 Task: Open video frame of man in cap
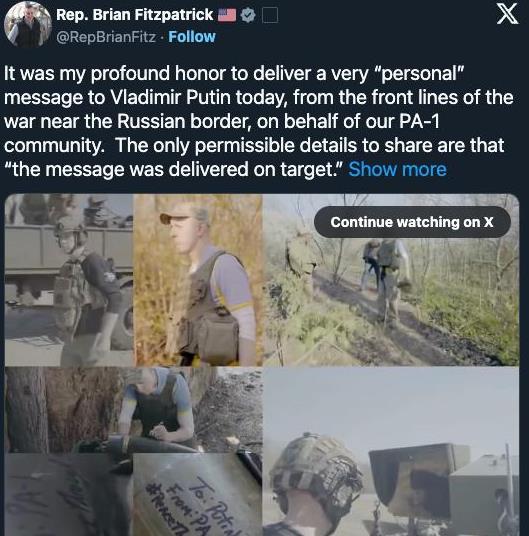click(198, 280)
